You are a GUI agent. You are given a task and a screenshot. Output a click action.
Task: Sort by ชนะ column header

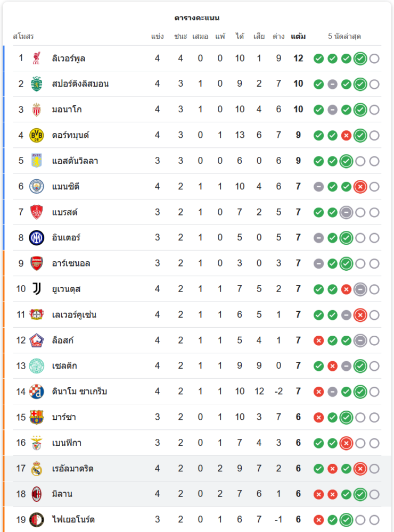coord(180,36)
